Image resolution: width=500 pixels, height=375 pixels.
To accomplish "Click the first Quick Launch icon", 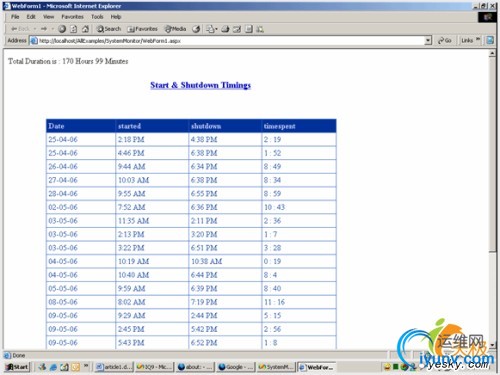I will [x=42, y=367].
